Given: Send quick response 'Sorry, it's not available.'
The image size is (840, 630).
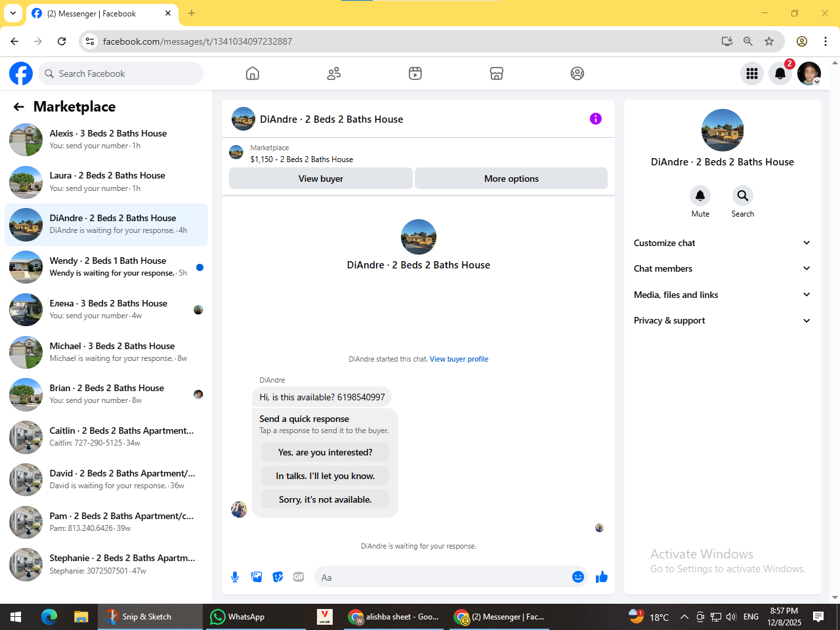Looking at the screenshot, I should click(x=325, y=499).
